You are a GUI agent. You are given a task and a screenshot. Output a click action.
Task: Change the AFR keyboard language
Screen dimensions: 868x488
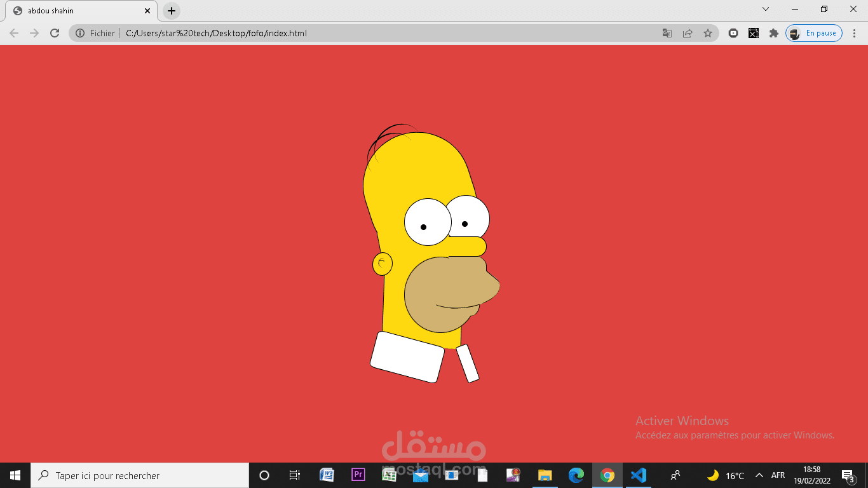pos(778,475)
